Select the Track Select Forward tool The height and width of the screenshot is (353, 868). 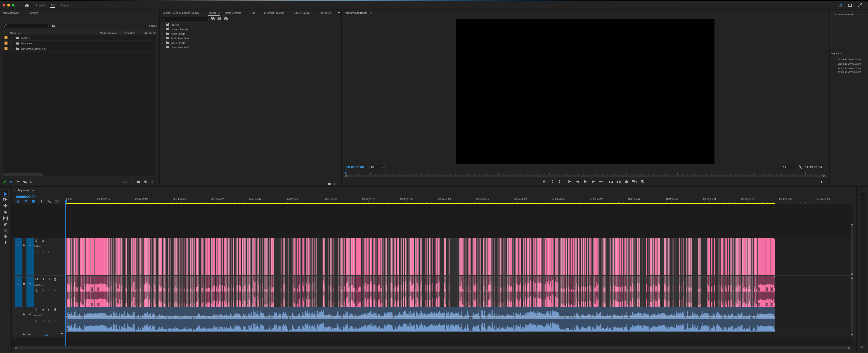[x=5, y=200]
